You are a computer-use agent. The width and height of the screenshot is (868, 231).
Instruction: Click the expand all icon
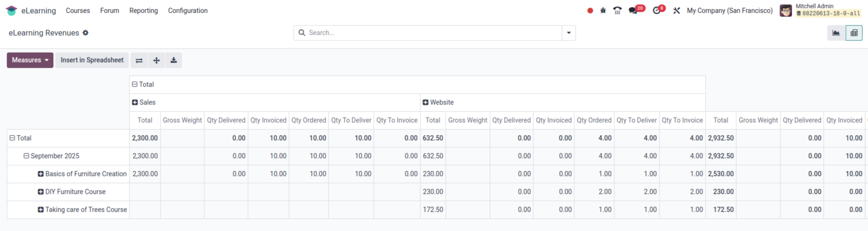click(156, 60)
